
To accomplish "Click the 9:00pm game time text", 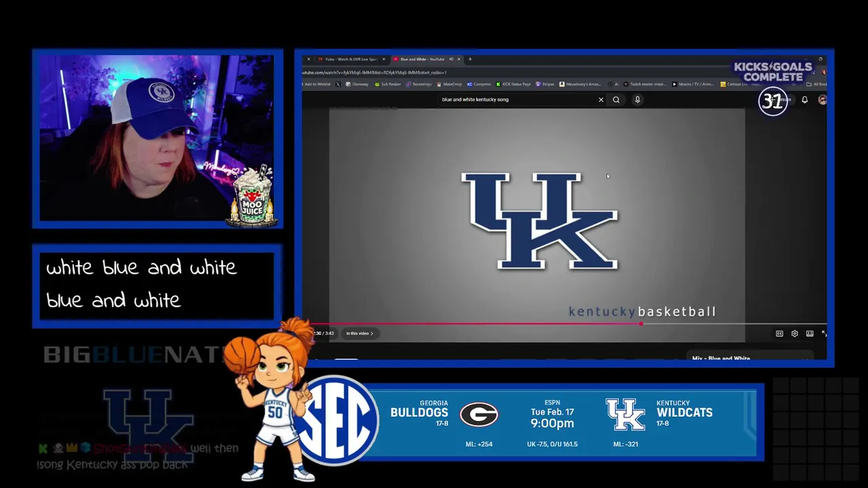I will tap(552, 423).
